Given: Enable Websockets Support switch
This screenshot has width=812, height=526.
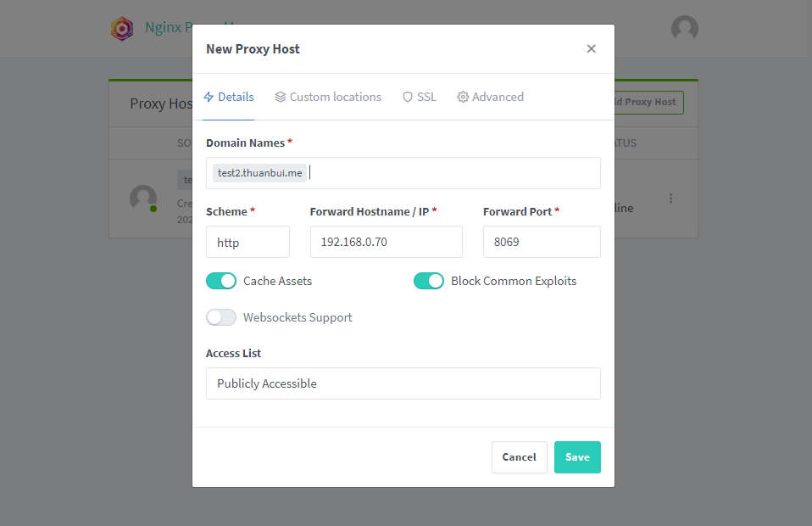Looking at the screenshot, I should tap(221, 317).
